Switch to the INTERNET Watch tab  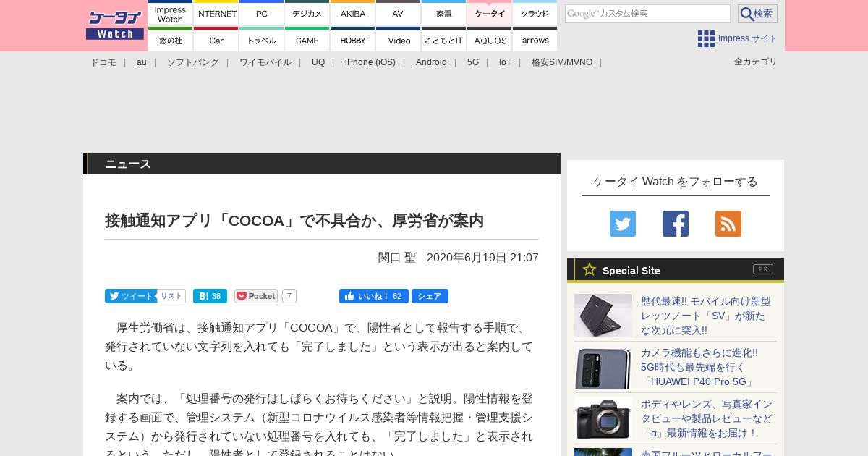216,13
